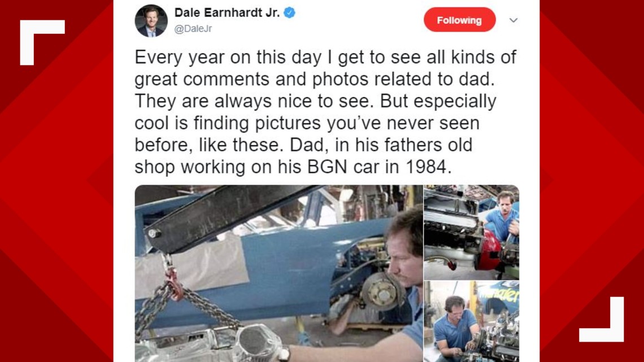Open the Dale Earnhardt Jr. name link

[x=227, y=13]
